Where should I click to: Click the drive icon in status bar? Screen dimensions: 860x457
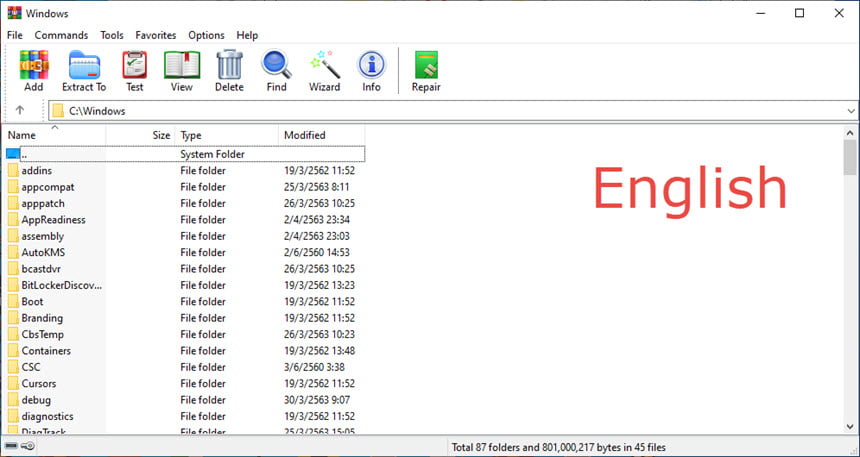pos(11,447)
